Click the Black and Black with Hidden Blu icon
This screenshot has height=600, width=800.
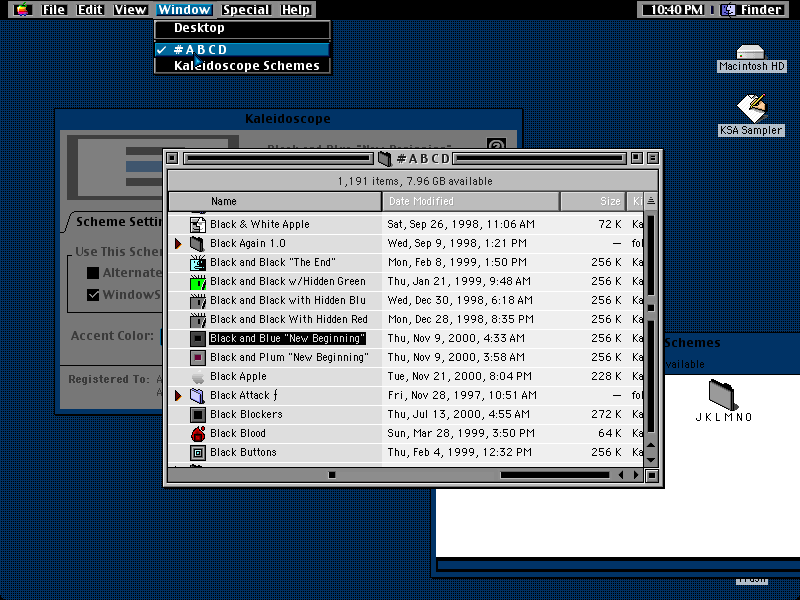tap(197, 301)
